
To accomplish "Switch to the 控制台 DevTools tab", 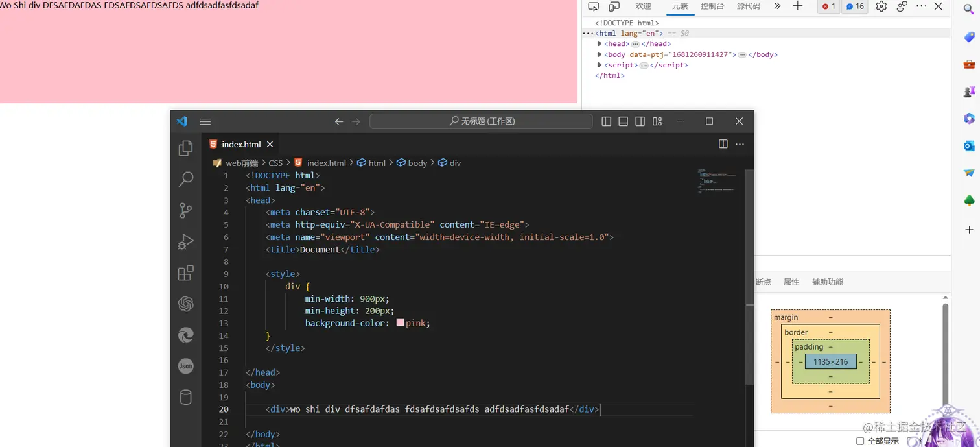I will [712, 6].
